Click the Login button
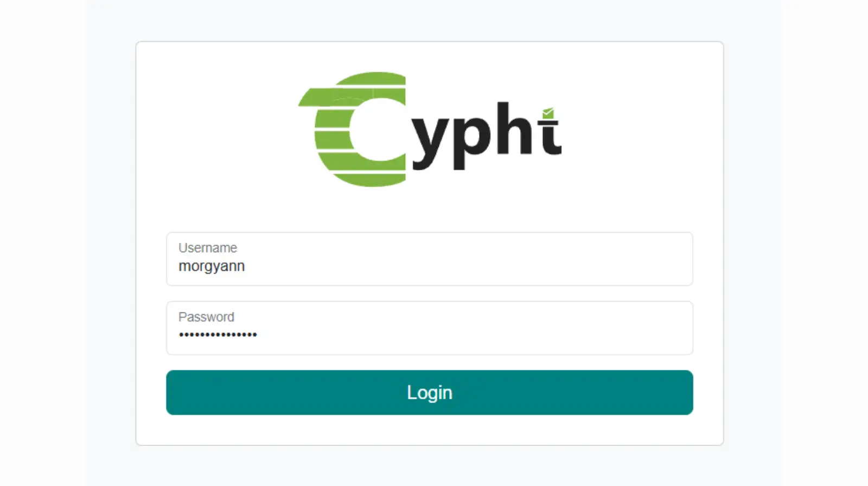The height and width of the screenshot is (486, 868). 430,393
